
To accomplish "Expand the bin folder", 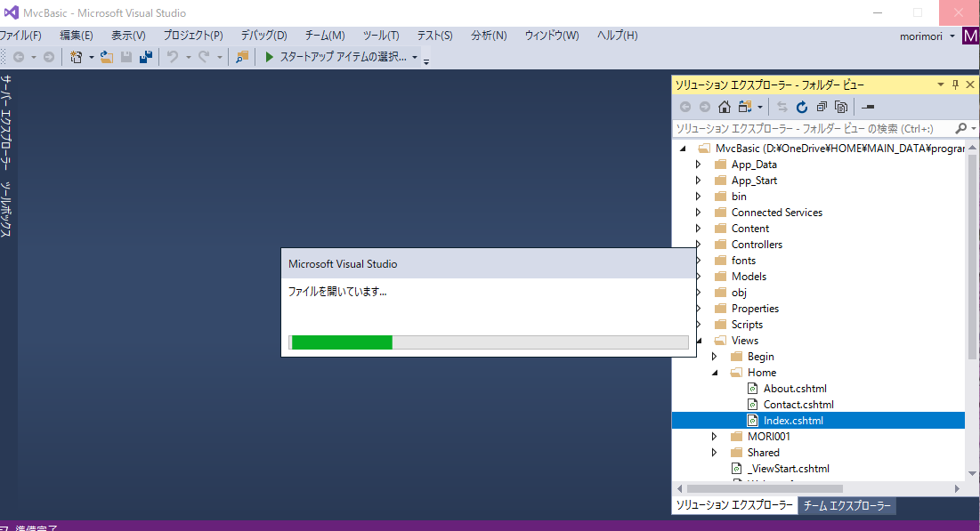I will tap(698, 197).
